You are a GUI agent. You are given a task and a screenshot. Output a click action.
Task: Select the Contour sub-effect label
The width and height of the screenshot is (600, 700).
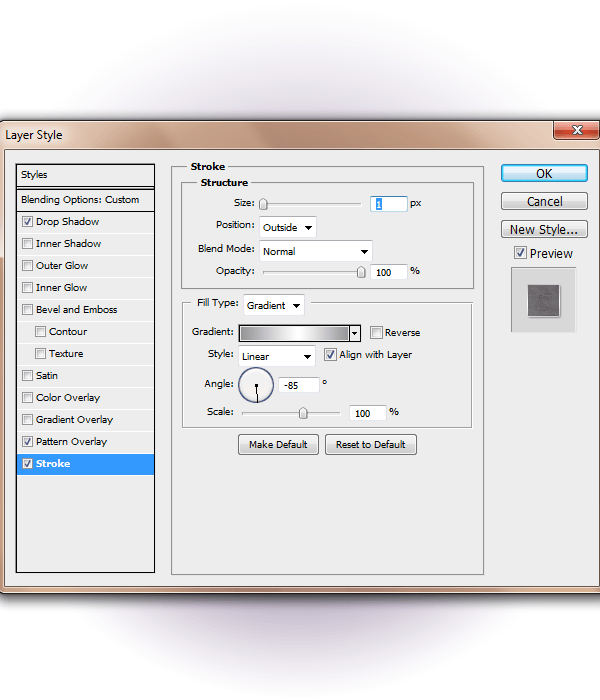point(68,331)
